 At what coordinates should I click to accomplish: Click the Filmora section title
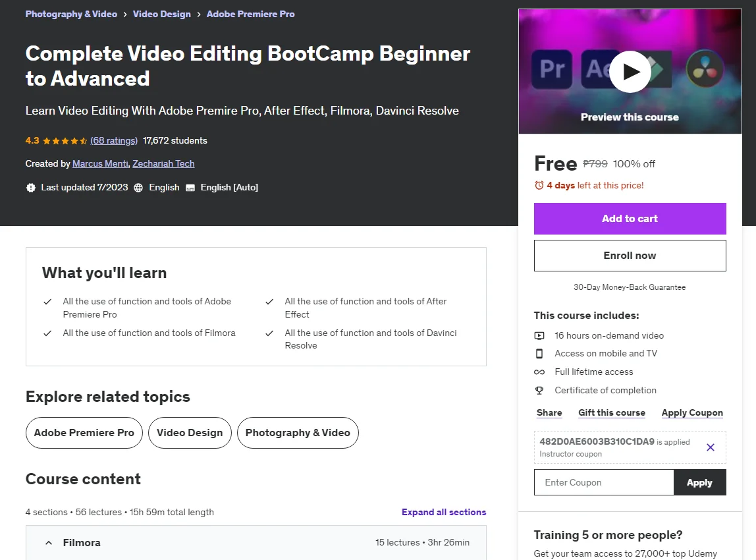click(x=82, y=543)
